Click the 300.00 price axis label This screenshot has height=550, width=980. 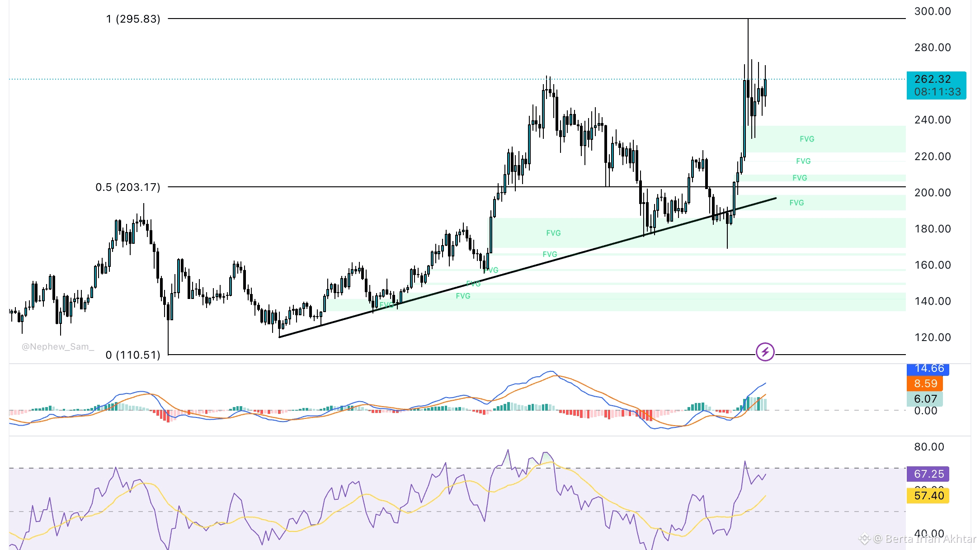pos(933,11)
